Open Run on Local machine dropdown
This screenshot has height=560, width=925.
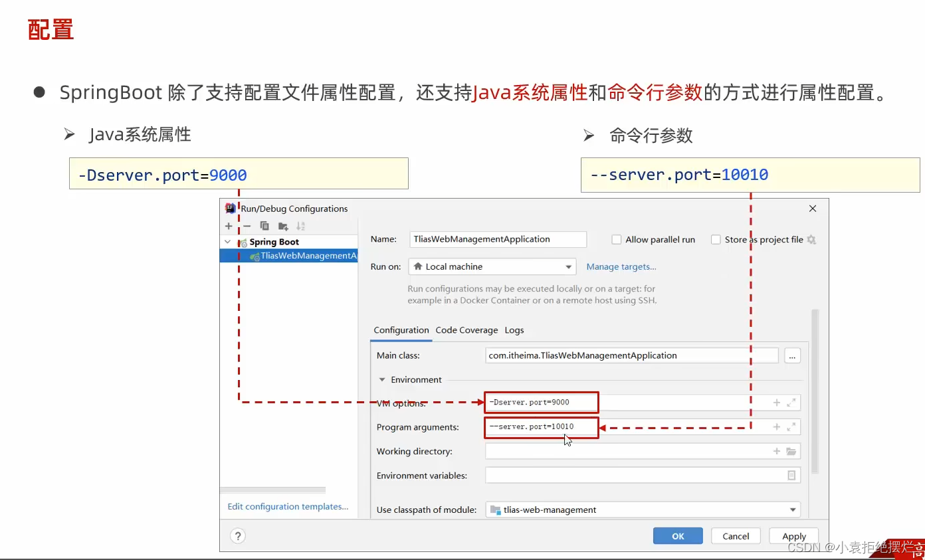pyautogui.click(x=492, y=266)
